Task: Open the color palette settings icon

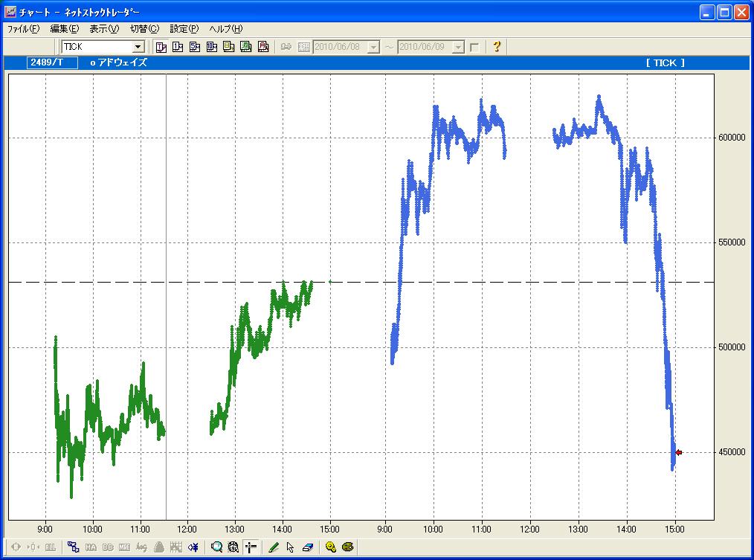Action: click(x=347, y=547)
